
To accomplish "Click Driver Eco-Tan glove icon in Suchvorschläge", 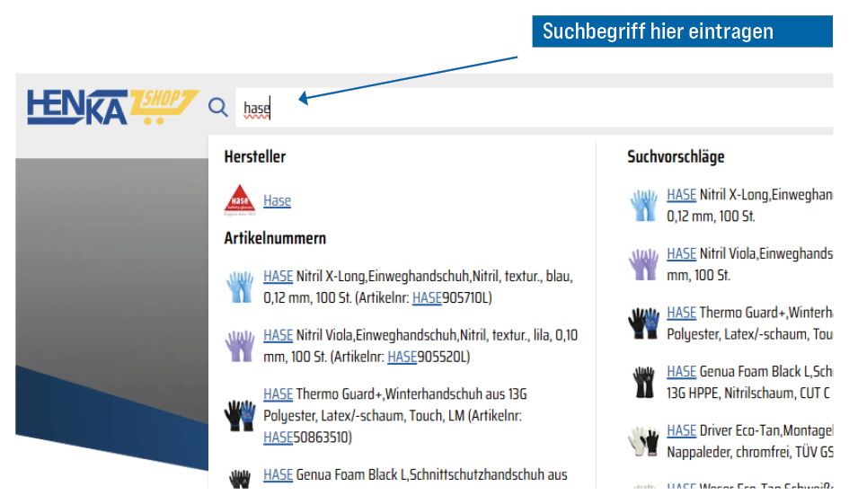I will point(643,441).
